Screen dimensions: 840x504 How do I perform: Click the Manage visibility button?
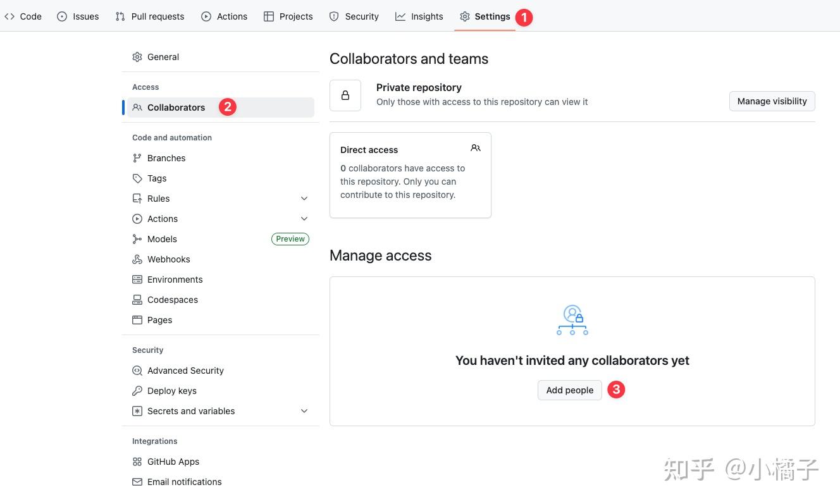tap(772, 101)
